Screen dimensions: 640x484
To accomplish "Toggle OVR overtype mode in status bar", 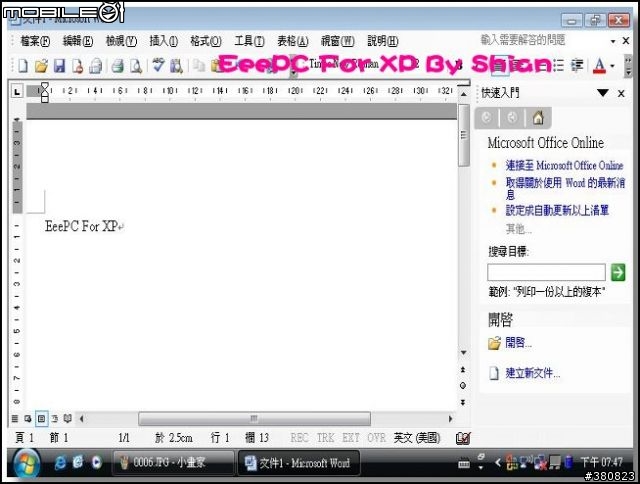I will (x=376, y=438).
